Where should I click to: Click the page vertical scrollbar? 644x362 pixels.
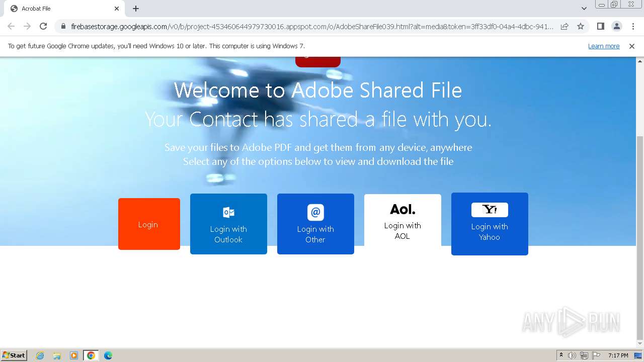(x=640, y=237)
